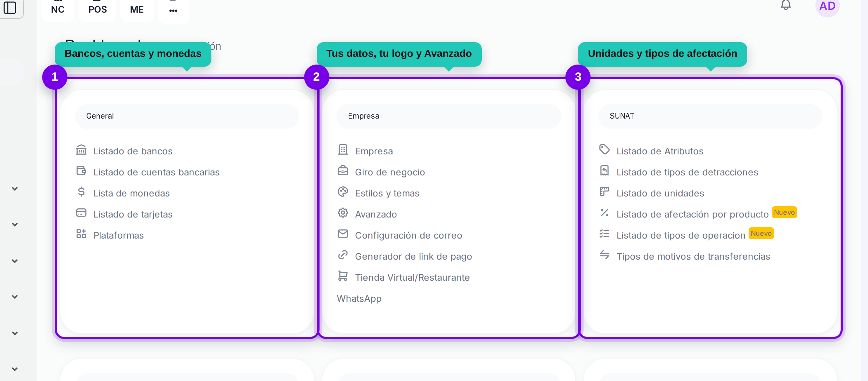Open the Avanzado settings link

pos(376,214)
